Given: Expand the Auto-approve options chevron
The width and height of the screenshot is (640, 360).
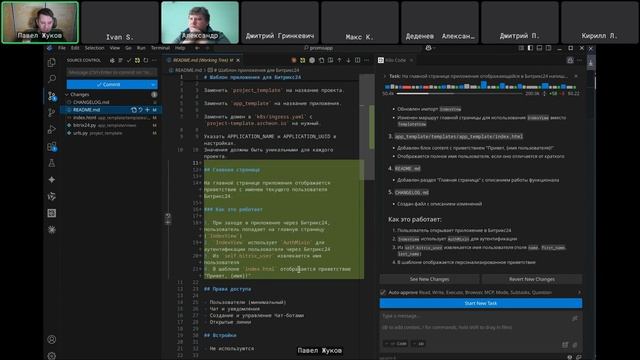Looking at the screenshot, I should 579,292.
